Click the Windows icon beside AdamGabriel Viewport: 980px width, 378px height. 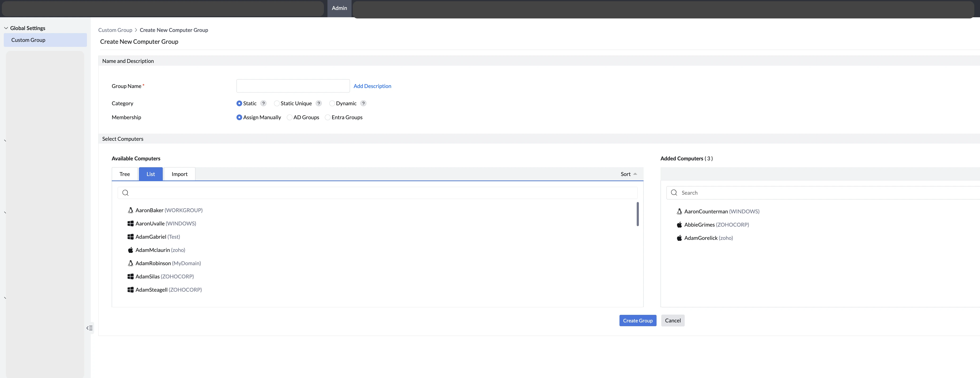(x=130, y=237)
